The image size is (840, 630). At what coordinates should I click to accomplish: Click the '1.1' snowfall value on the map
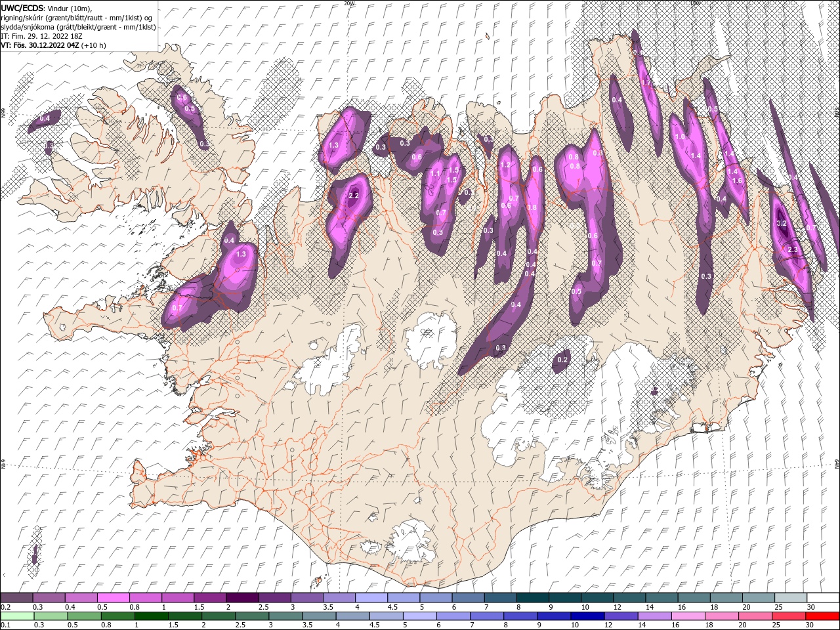coord(435,173)
